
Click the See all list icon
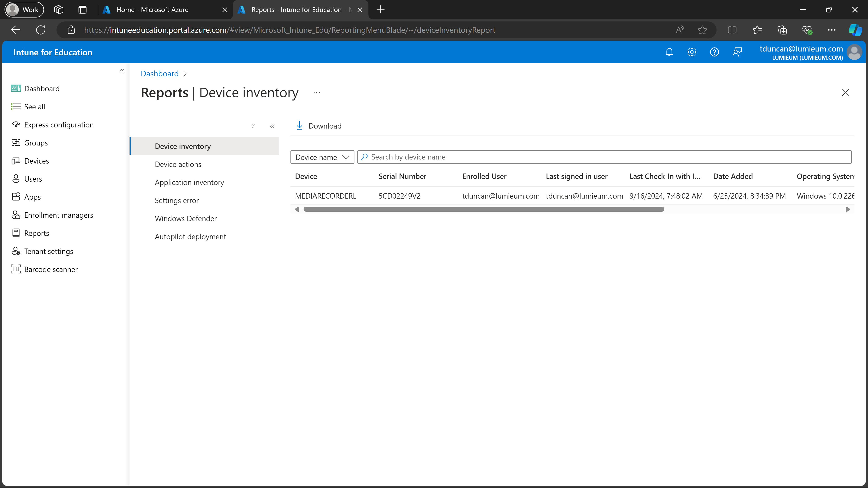pyautogui.click(x=16, y=106)
